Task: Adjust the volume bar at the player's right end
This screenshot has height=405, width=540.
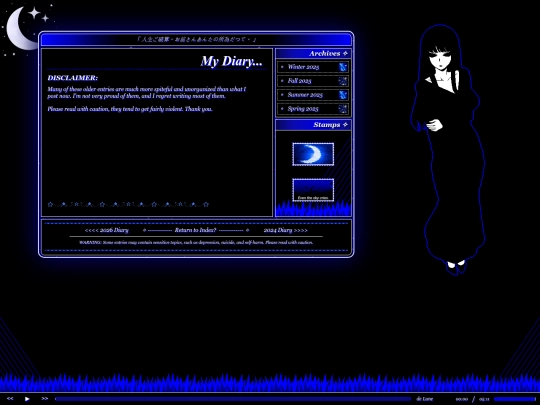Action: coord(515,399)
